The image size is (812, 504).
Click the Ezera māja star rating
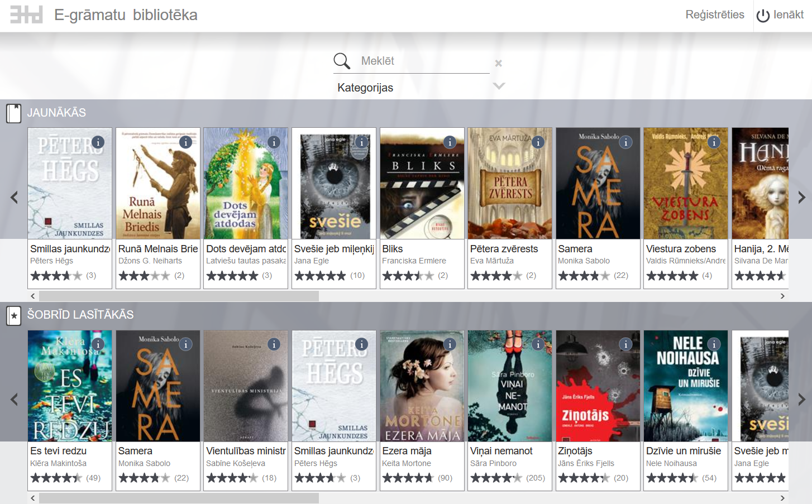[x=408, y=478]
